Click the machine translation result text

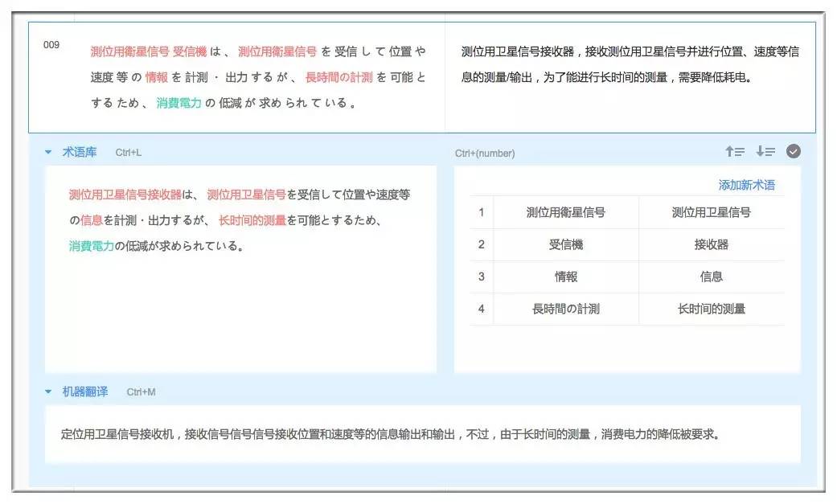pos(389,435)
